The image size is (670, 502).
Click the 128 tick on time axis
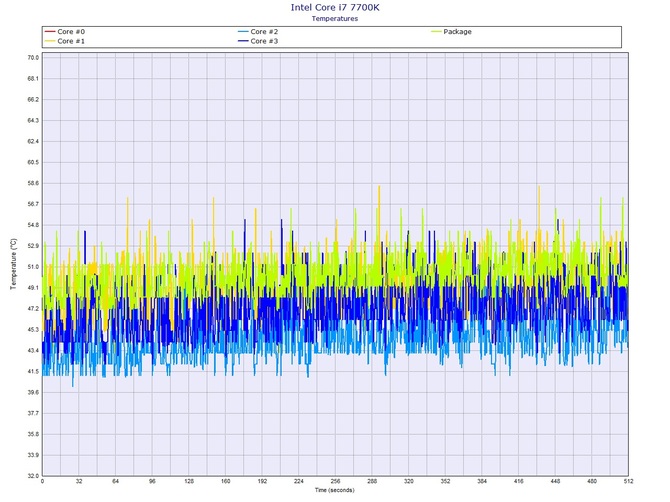point(189,481)
